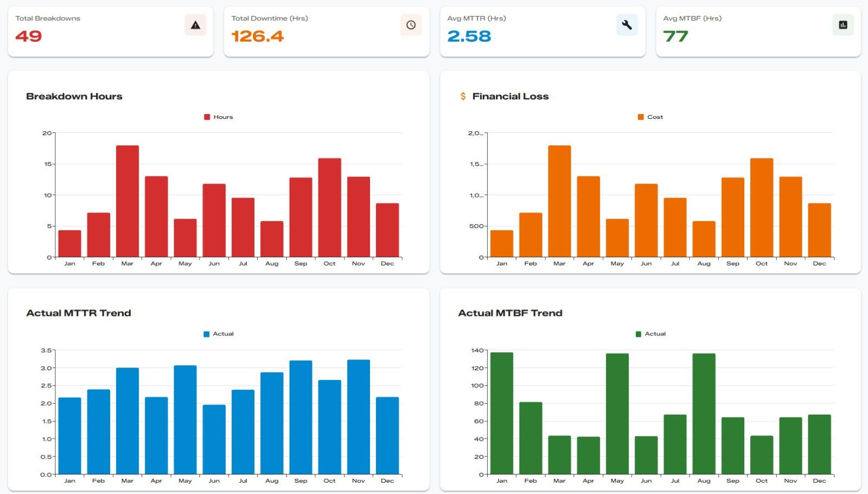Select the Jan bar in Actual MTBF Trend chart
The height and width of the screenshot is (494, 868).
pyautogui.click(x=502, y=414)
